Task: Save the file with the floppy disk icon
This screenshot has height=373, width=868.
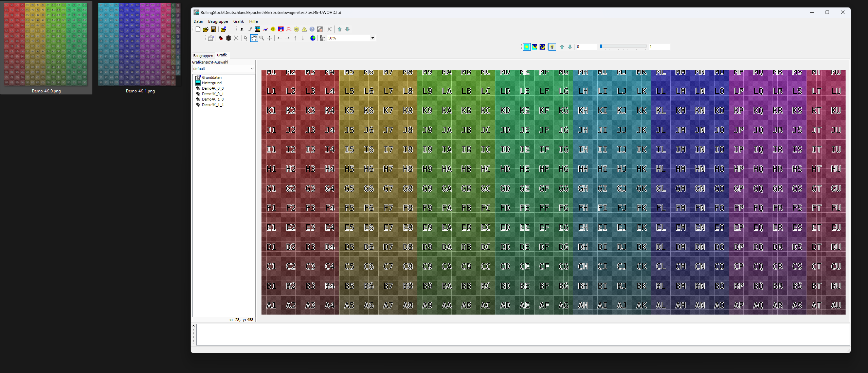Action: (x=214, y=29)
